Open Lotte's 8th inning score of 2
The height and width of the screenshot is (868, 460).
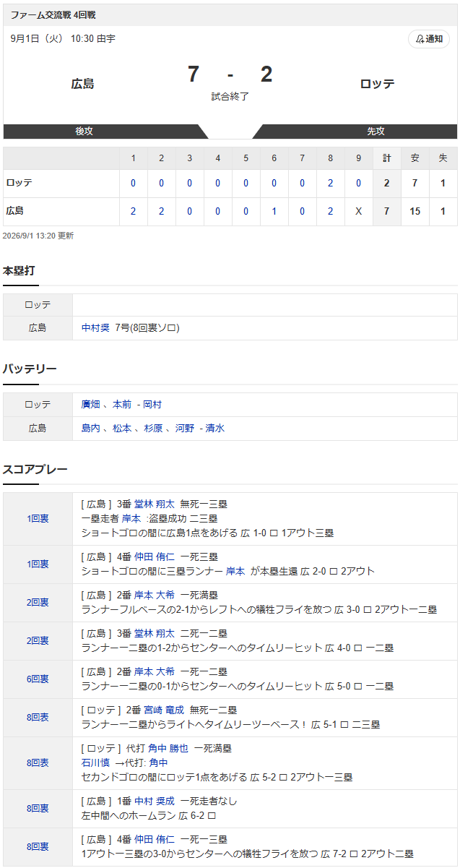coord(330,184)
